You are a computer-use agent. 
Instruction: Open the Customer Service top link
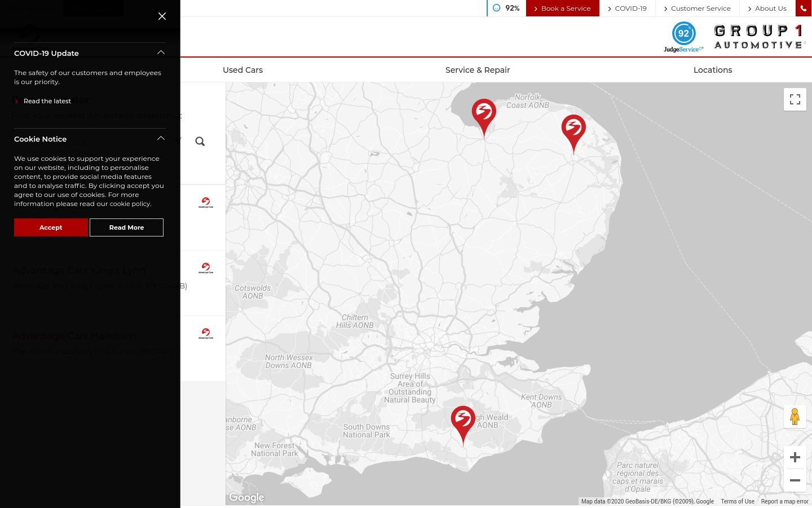698,8
